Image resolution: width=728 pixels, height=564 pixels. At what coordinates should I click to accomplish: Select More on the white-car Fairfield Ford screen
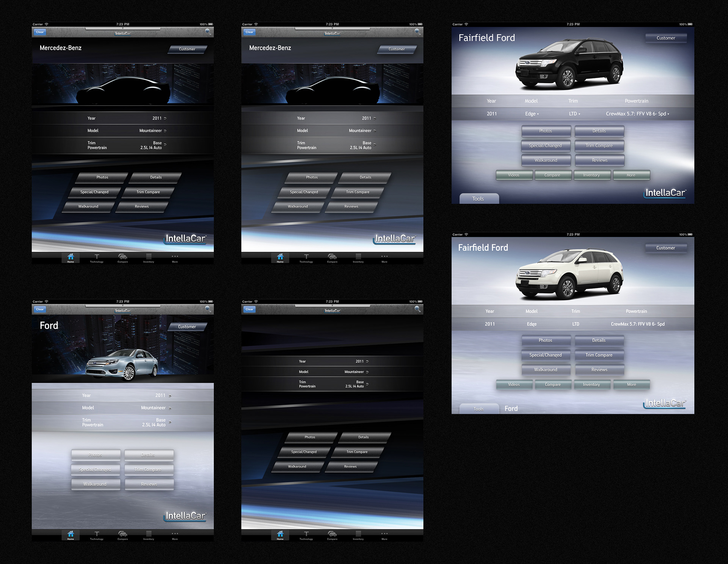(x=631, y=385)
